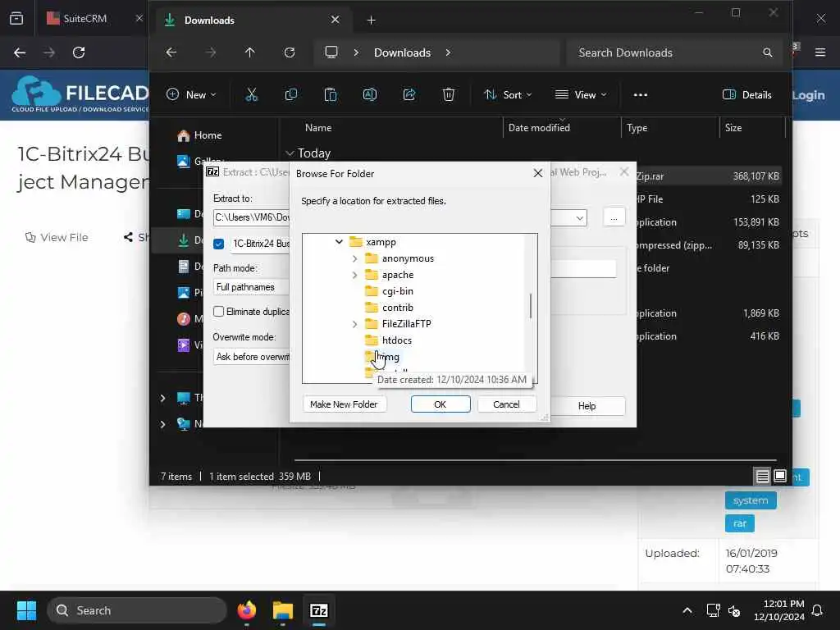Expand the anonymous folder
Image resolution: width=840 pixels, height=630 pixels.
click(x=354, y=258)
